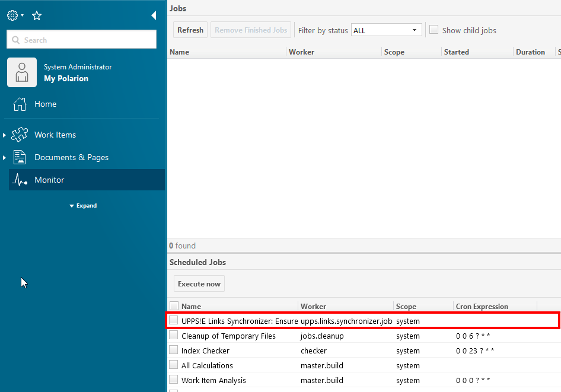Click Expand below the Monitor entry

click(83, 205)
